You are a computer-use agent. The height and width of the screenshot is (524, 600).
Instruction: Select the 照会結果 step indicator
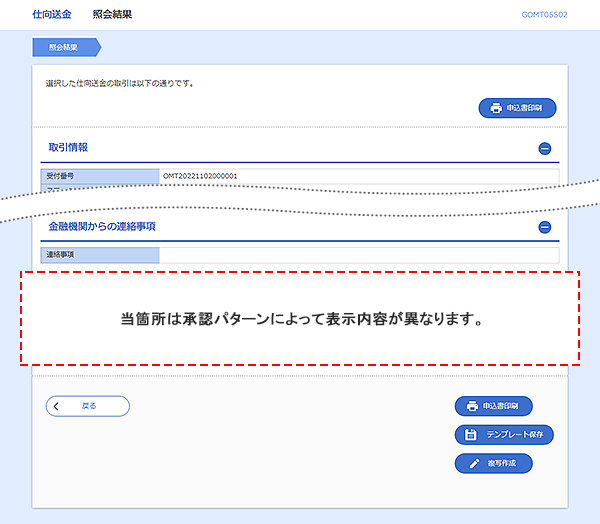coord(67,47)
